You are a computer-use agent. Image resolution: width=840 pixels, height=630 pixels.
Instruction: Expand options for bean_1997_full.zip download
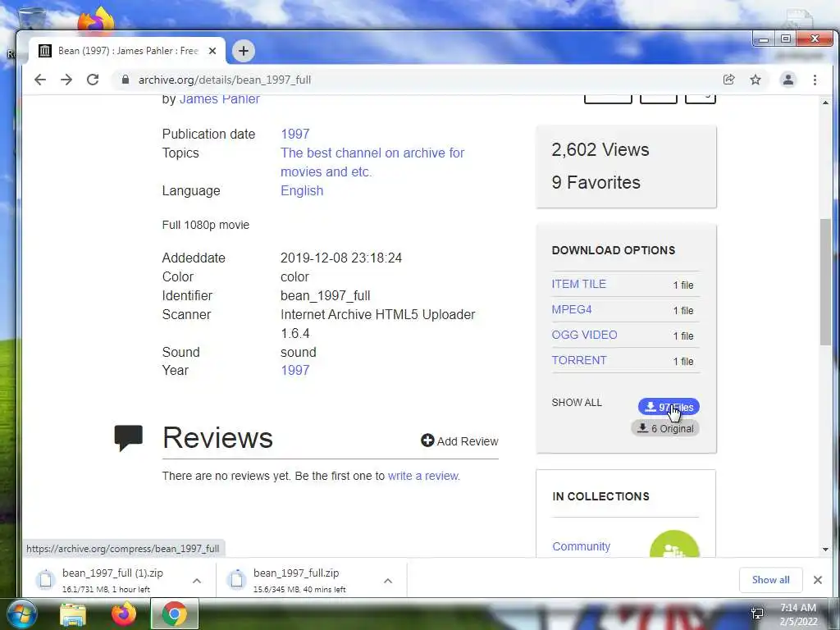tap(388, 581)
